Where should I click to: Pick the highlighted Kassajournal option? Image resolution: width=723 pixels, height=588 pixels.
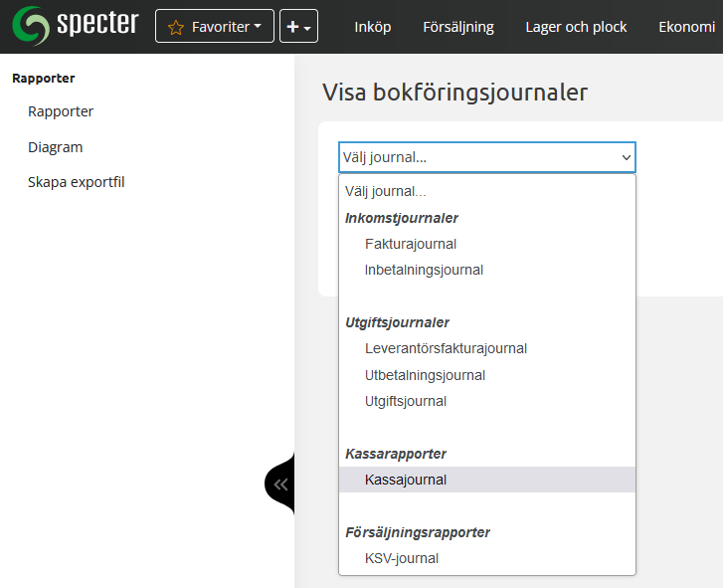click(x=406, y=480)
